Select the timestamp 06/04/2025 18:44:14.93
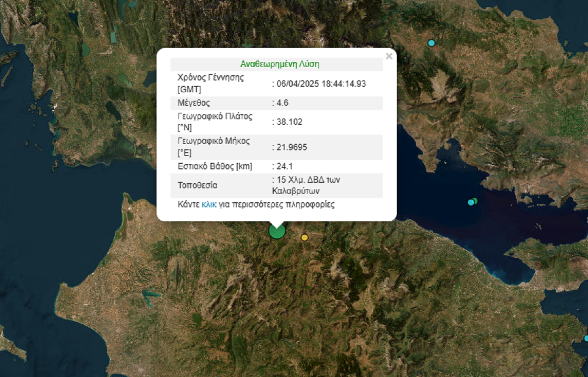The image size is (588, 377). click(321, 84)
